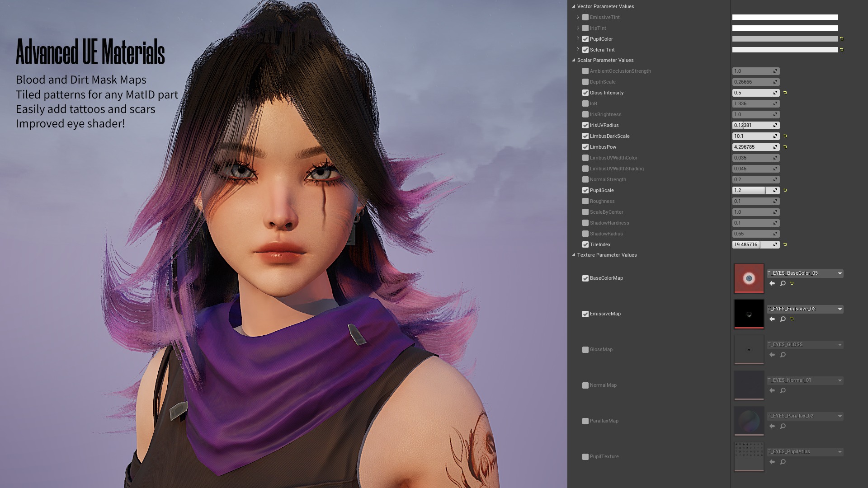Select the 'ShadowHardness' parameter label

609,223
